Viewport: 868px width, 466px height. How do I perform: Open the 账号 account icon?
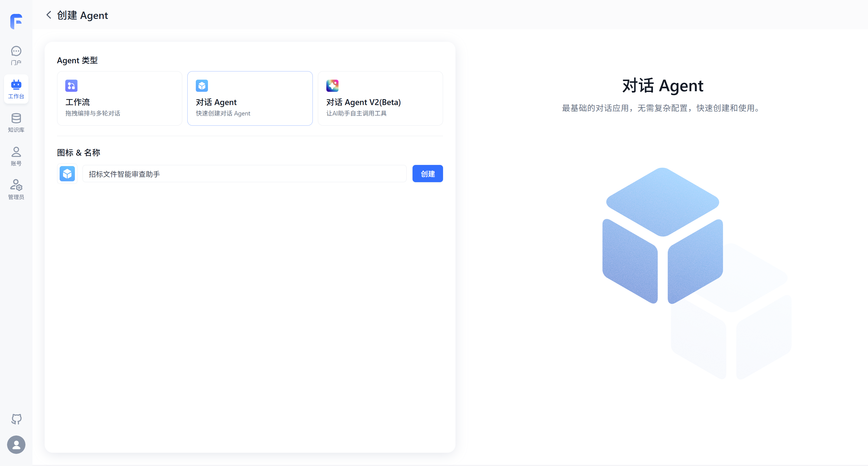tap(16, 152)
